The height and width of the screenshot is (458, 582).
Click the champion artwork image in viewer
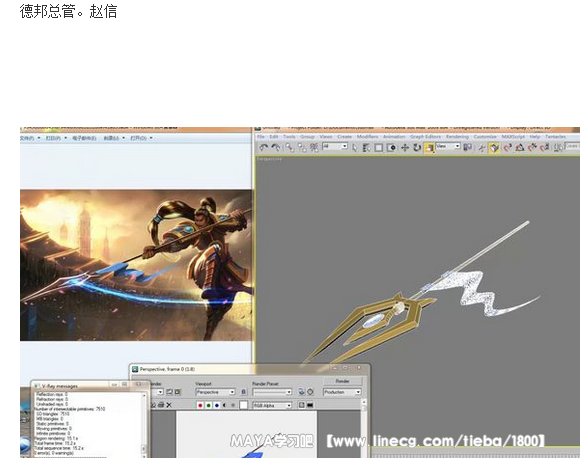coord(136,265)
